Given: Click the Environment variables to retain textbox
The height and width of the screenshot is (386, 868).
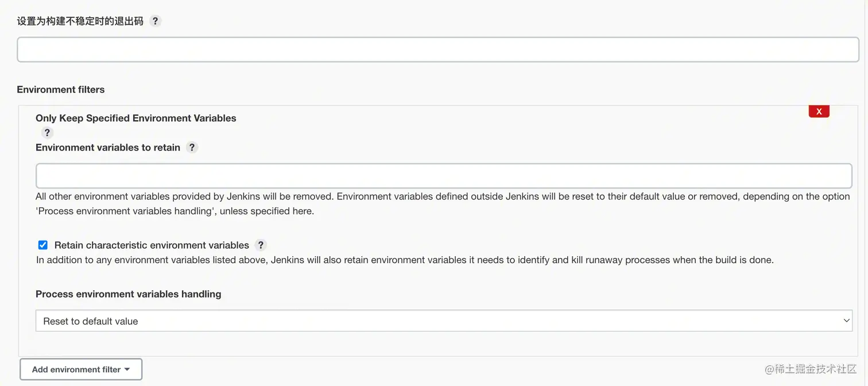Looking at the screenshot, I should (443, 176).
